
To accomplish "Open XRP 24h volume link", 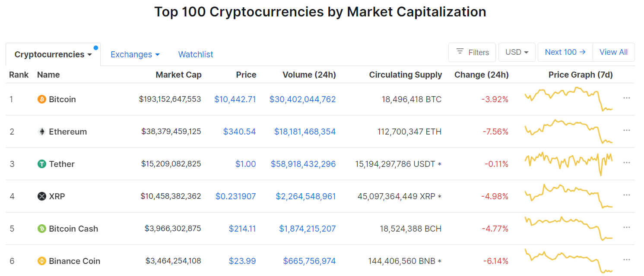I will click(305, 196).
